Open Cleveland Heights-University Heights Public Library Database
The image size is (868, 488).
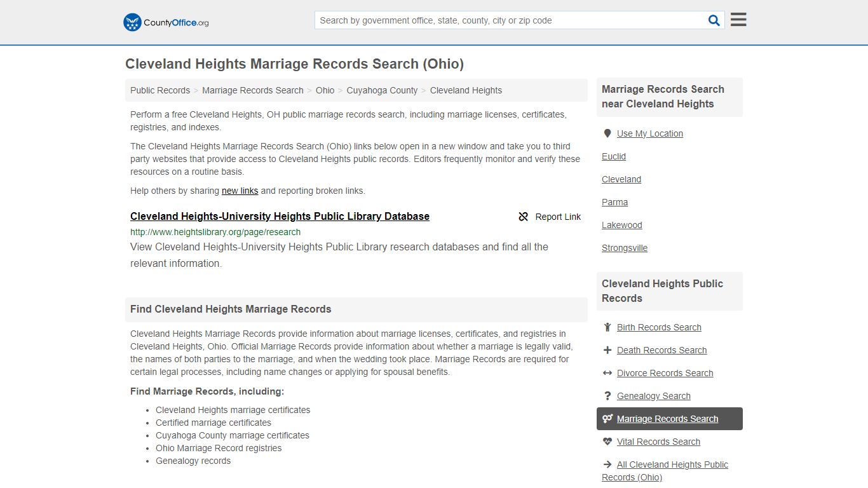(x=280, y=216)
